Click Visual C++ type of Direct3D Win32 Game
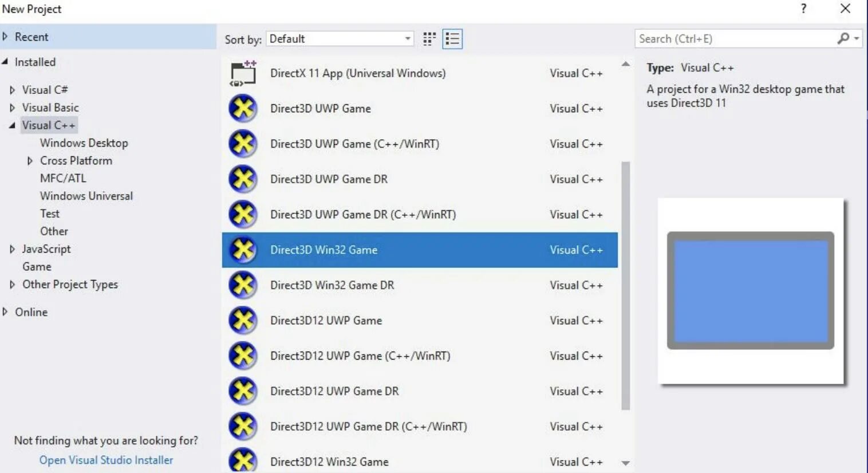Image resolution: width=868 pixels, height=473 pixels. (576, 250)
